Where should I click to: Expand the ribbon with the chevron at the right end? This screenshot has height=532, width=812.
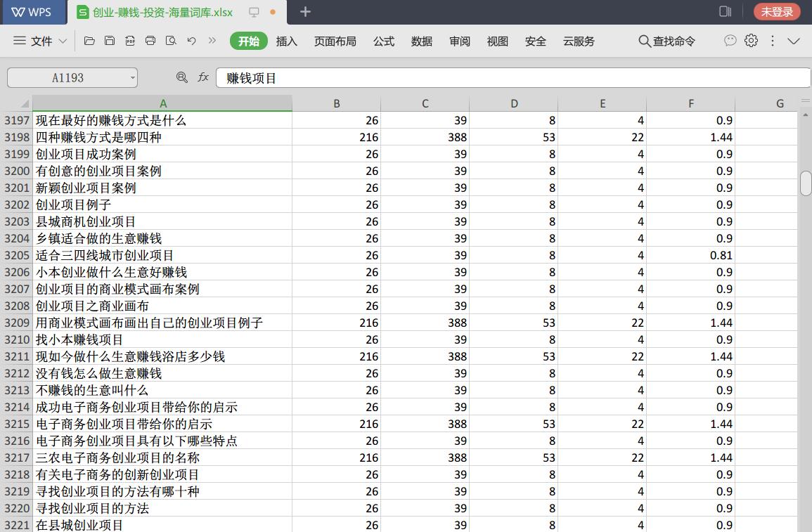coord(793,41)
